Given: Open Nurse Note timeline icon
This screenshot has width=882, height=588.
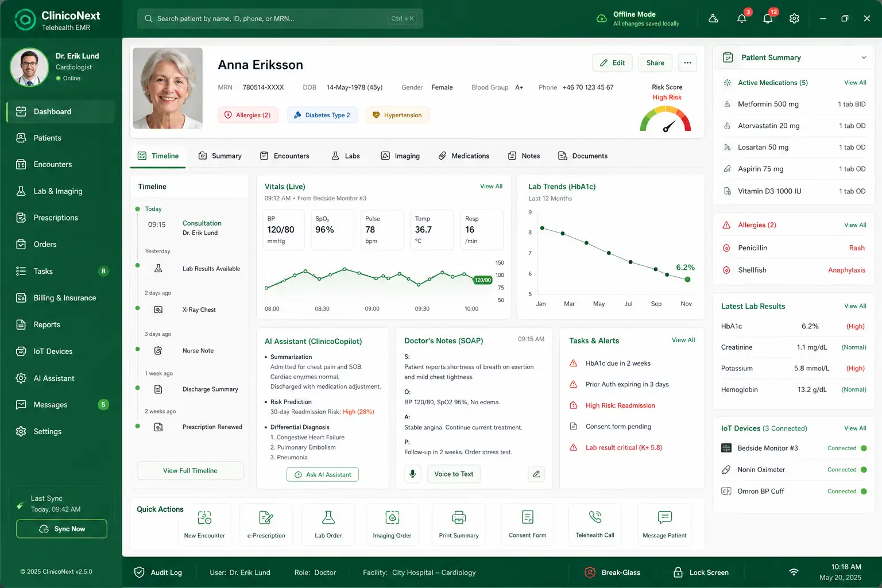Looking at the screenshot, I should click(158, 350).
